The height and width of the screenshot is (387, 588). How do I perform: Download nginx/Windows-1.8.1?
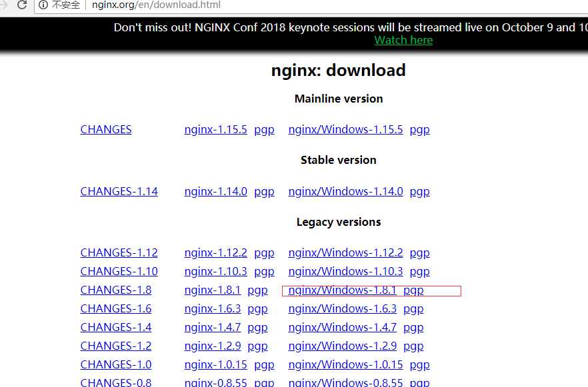(x=343, y=290)
